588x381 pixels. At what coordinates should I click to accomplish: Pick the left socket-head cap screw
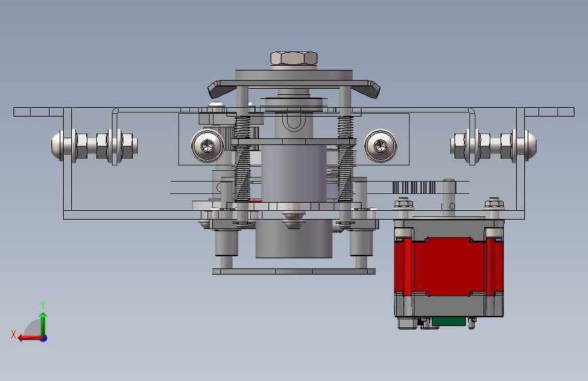pyautogui.click(x=208, y=146)
